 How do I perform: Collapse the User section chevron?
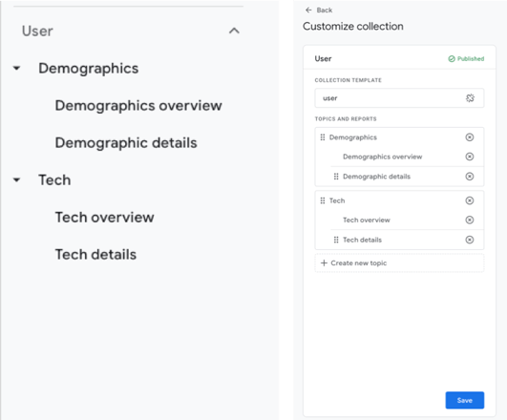click(234, 31)
